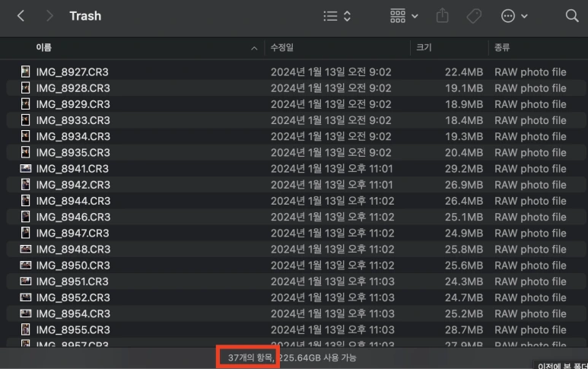The height and width of the screenshot is (369, 588).
Task: Select the IMG_8955.CR3 file thumbnail icon
Action: point(26,329)
